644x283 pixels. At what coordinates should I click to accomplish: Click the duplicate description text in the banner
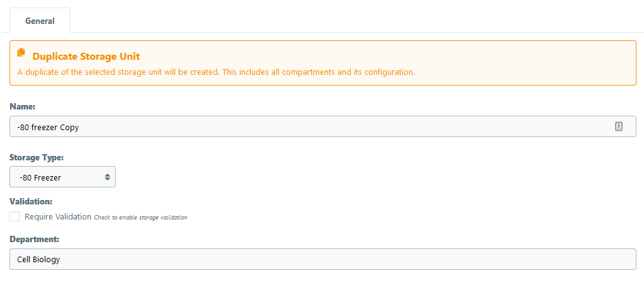[x=216, y=72]
